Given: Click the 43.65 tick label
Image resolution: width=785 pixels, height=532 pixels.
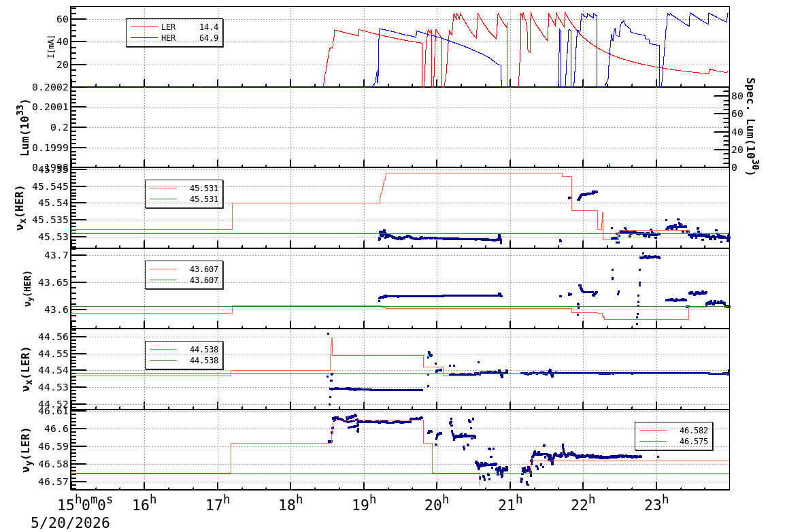Looking at the screenshot, I should tap(54, 283).
